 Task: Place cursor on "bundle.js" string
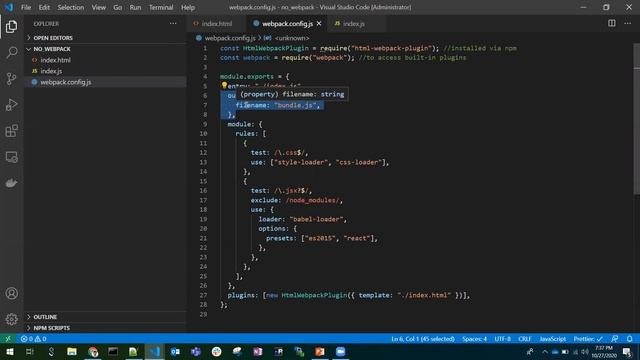pos(296,105)
